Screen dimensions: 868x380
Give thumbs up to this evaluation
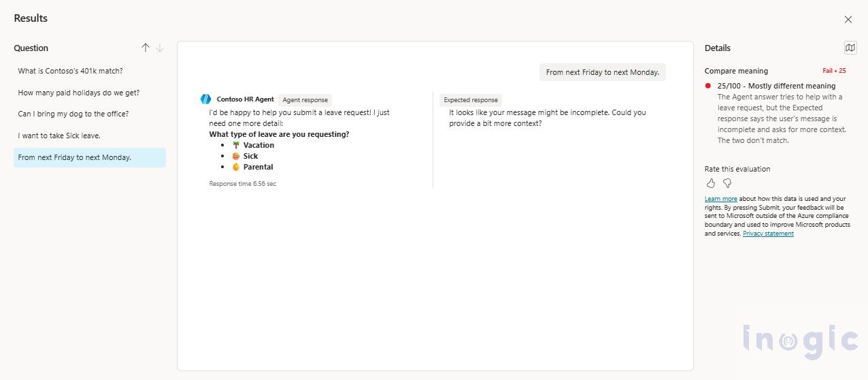(x=711, y=183)
